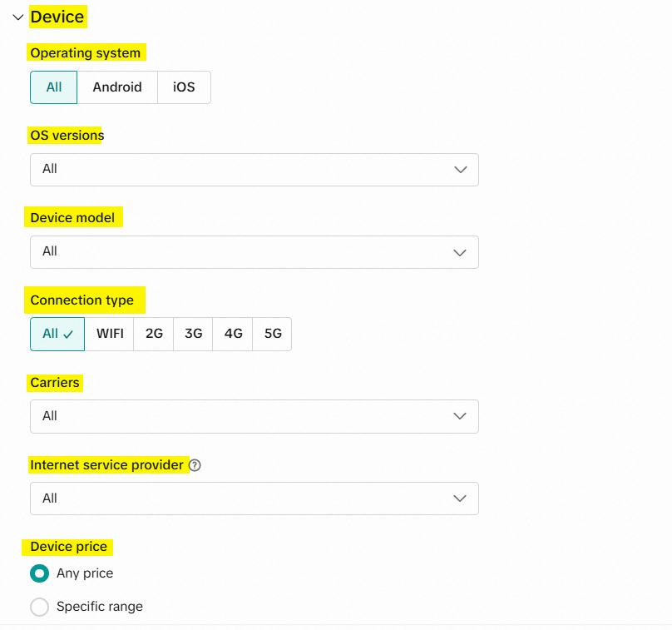Screen dimensions: 672x630
Task: Click the Specific range label
Action: coord(100,607)
